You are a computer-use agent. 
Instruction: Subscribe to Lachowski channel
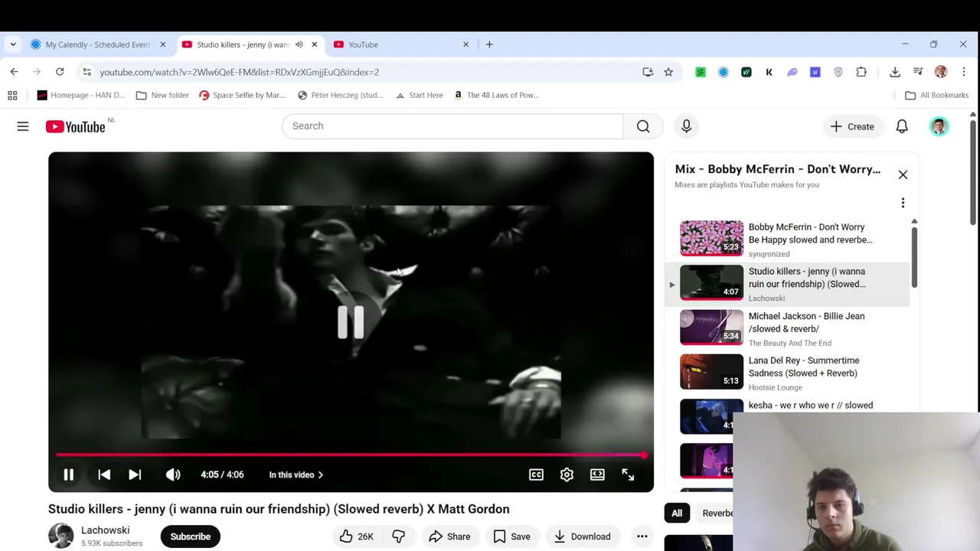[190, 536]
